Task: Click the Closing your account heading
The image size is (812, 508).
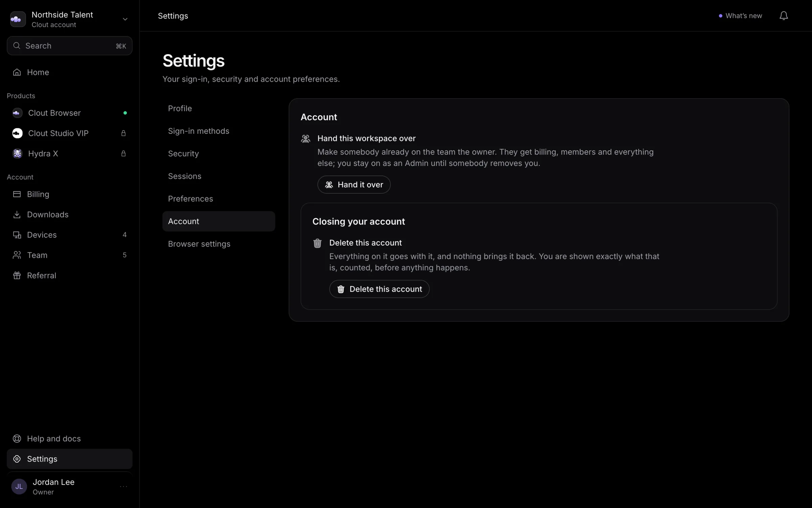Action: 359,221
